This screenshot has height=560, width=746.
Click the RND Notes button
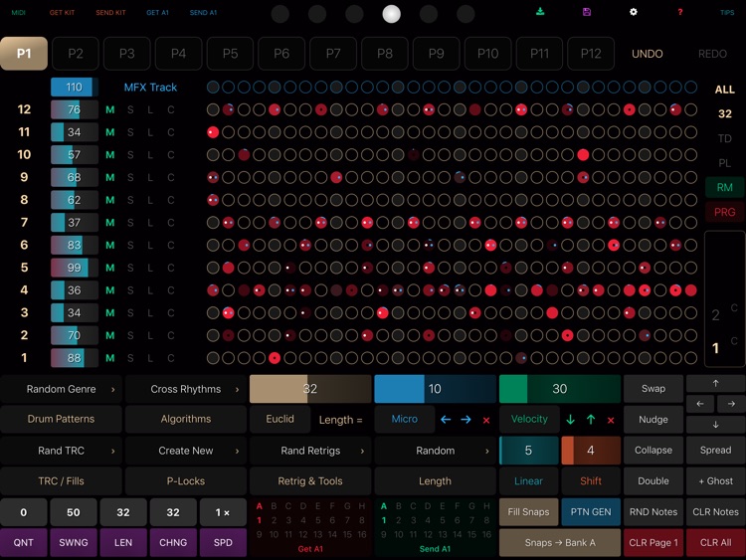[x=653, y=512]
